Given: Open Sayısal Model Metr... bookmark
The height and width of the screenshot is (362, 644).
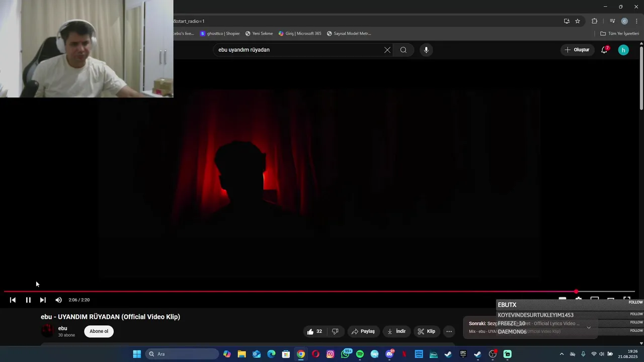Looking at the screenshot, I should coord(349,34).
